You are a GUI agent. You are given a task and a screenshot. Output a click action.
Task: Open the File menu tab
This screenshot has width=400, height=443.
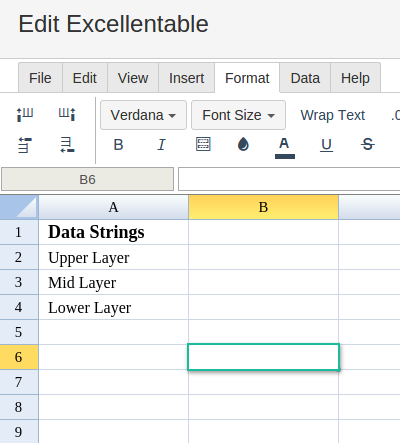coord(40,78)
